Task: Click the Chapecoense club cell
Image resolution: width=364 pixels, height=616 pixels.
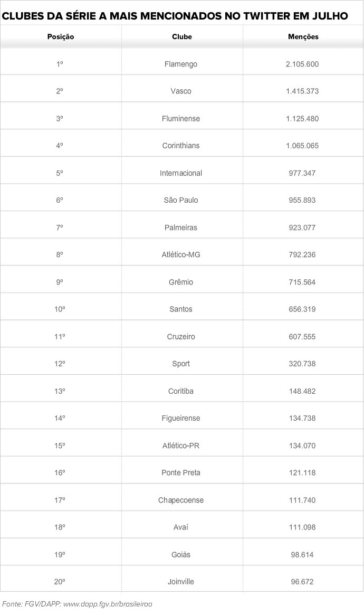Action: click(x=181, y=500)
